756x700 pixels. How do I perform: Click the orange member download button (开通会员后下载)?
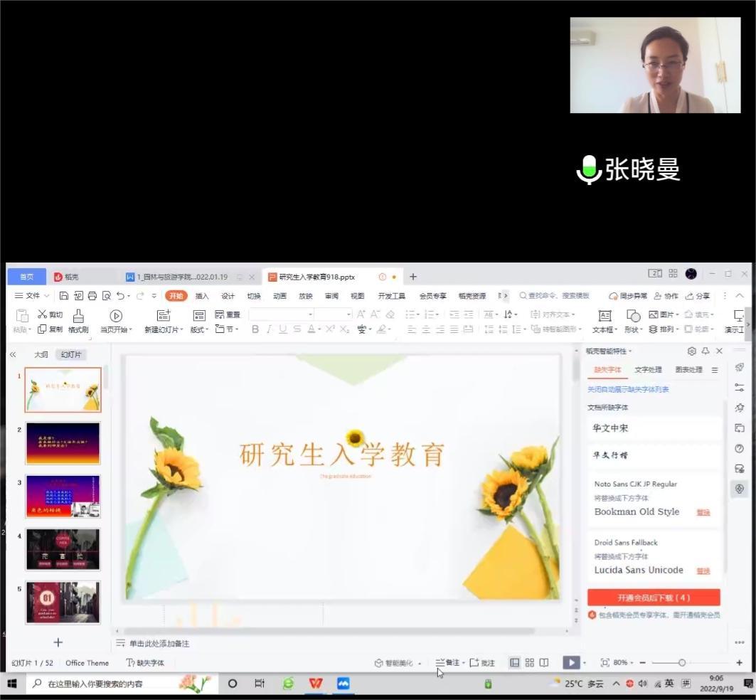click(654, 598)
